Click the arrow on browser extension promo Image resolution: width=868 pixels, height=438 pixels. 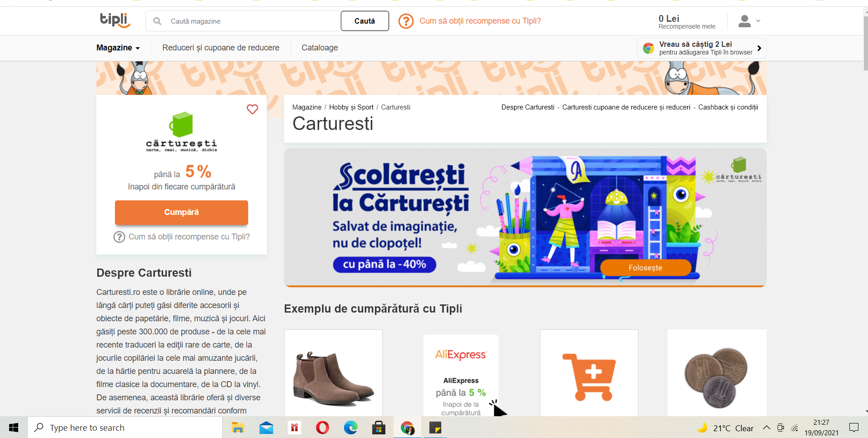(759, 48)
